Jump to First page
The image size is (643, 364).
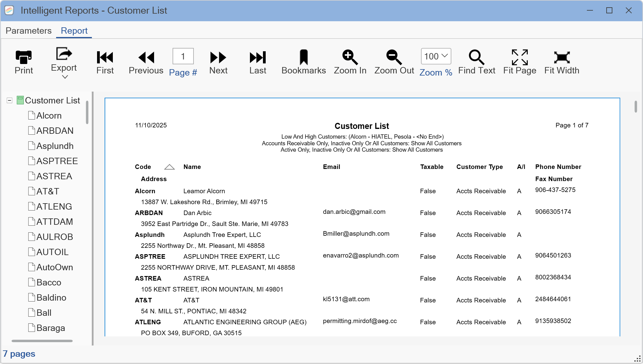[x=105, y=57]
